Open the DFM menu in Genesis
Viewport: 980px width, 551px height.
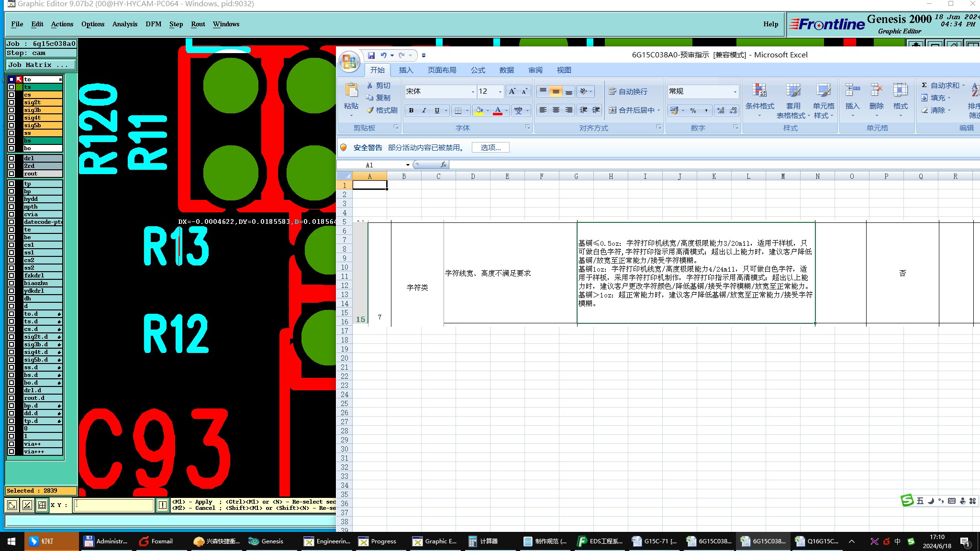pos(153,24)
